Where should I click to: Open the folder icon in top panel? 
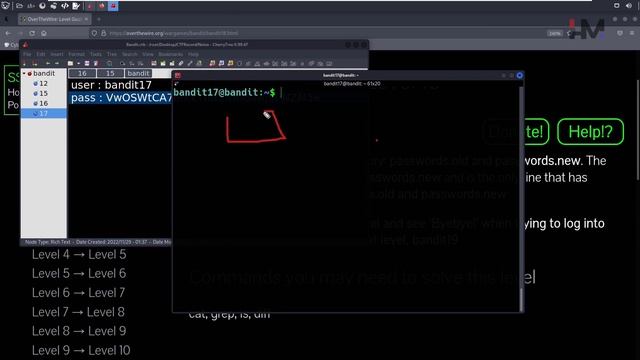19,6
